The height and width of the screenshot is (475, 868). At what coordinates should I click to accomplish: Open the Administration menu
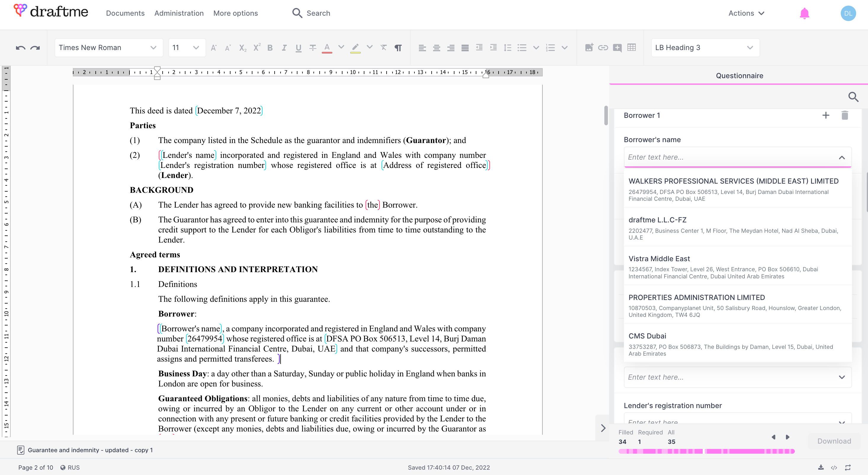point(179,14)
